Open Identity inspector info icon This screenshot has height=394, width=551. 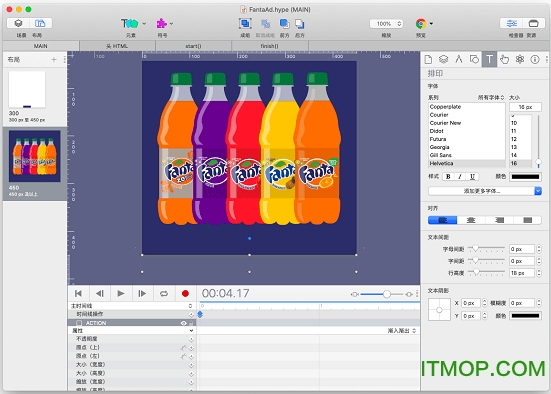(x=535, y=59)
